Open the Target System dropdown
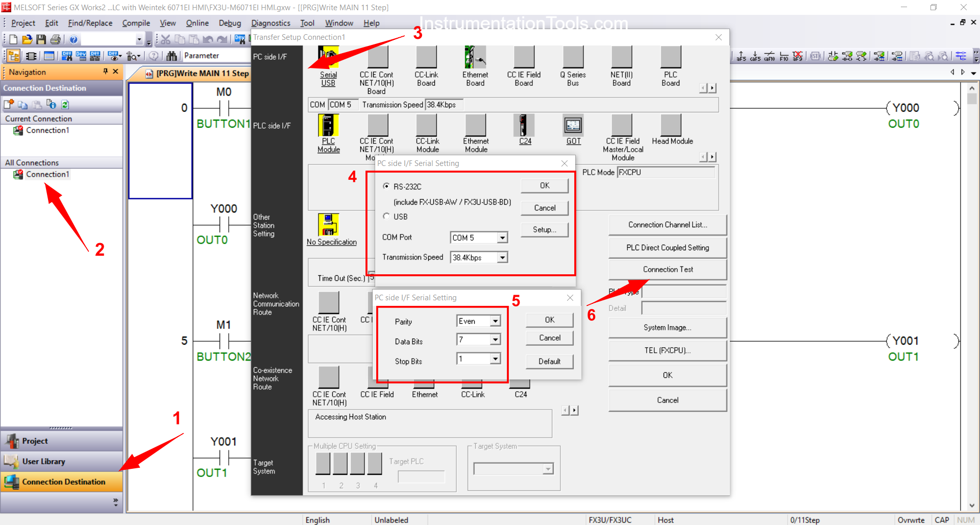Image resolution: width=980 pixels, height=525 pixels. 548,469
